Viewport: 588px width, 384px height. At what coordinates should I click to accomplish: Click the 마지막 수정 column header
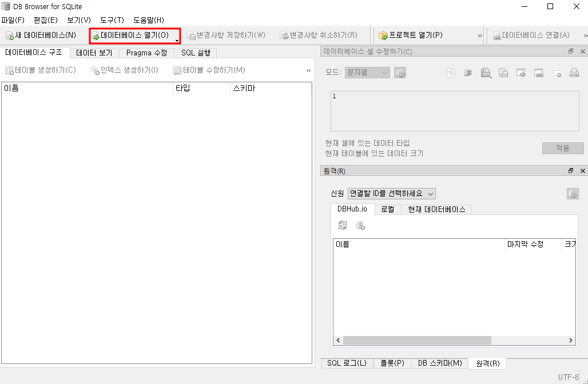(533, 245)
